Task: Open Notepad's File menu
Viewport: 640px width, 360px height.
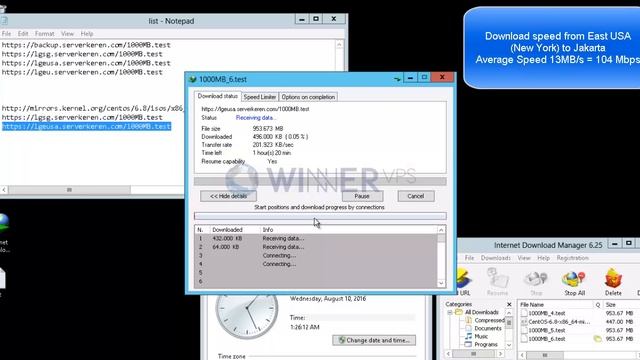Action: [7, 33]
